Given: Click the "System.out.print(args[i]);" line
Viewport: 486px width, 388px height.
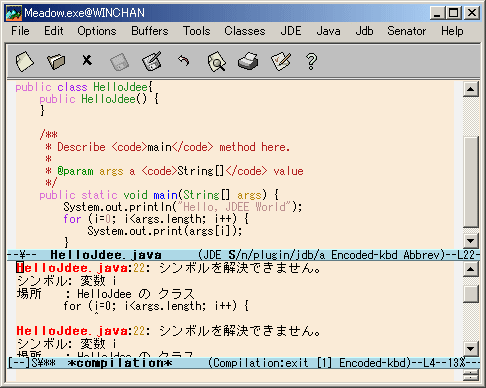Looking at the screenshot, I should (165, 231).
